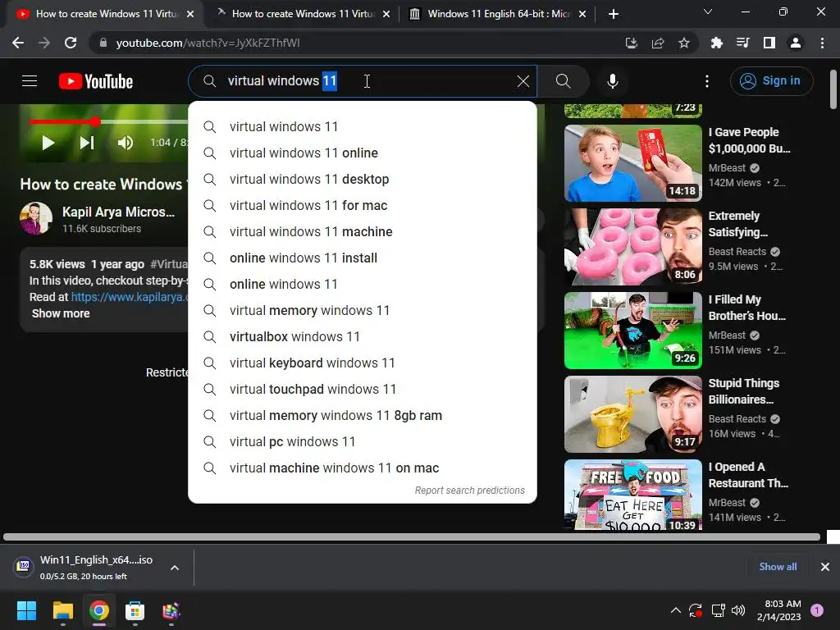Click the YouTube logo

(96, 81)
